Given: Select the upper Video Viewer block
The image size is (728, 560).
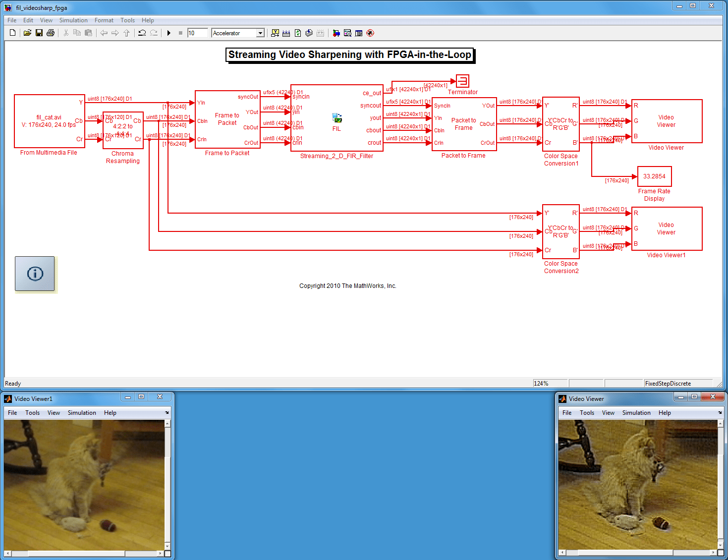Looking at the screenshot, I should [x=667, y=121].
